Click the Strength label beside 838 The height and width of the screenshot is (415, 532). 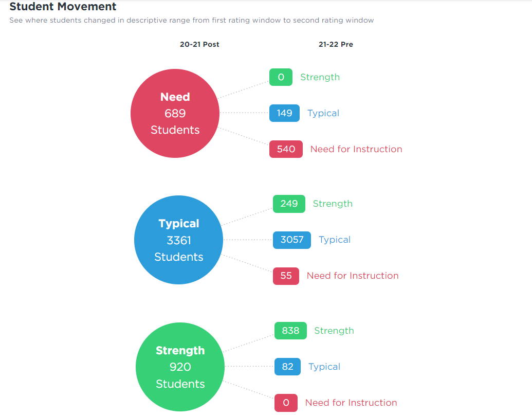(x=334, y=331)
